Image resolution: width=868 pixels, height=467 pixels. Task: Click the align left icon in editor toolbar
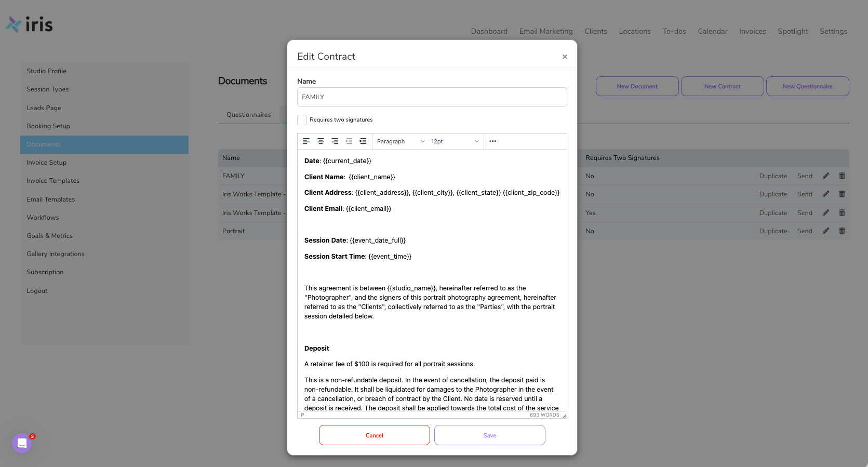coord(306,141)
